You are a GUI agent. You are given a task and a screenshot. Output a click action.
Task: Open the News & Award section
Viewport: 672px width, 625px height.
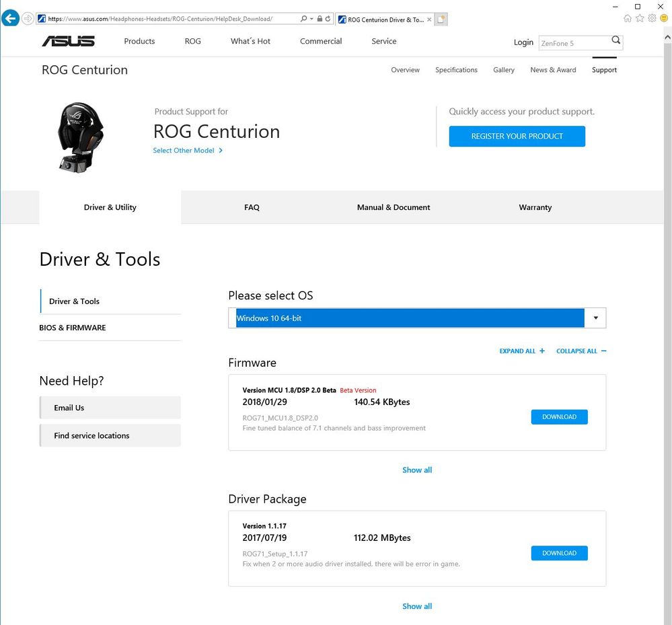[x=554, y=70]
